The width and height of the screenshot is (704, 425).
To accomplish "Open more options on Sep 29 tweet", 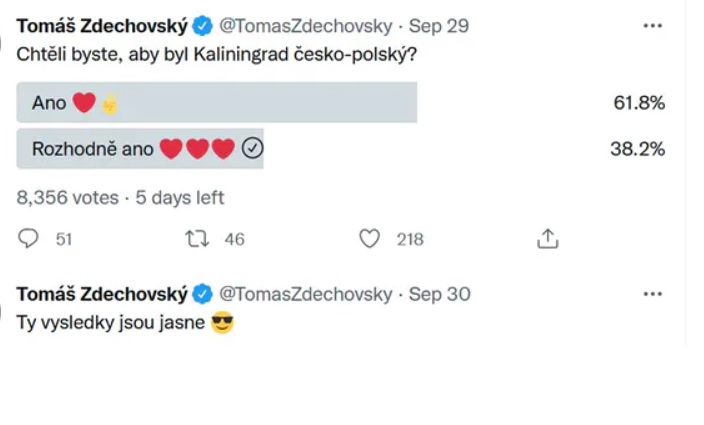I will 653,26.
